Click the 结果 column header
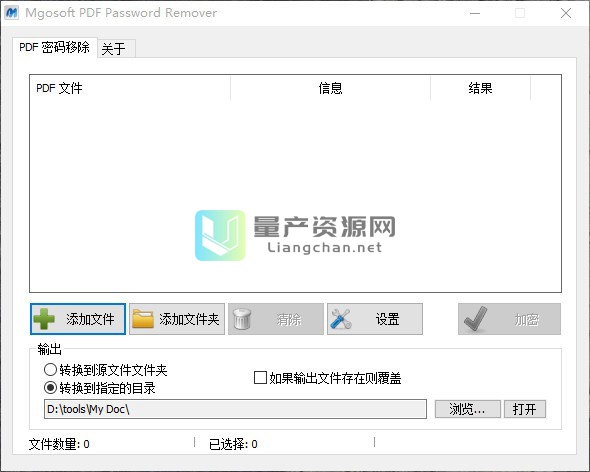590x472 pixels. tap(481, 88)
